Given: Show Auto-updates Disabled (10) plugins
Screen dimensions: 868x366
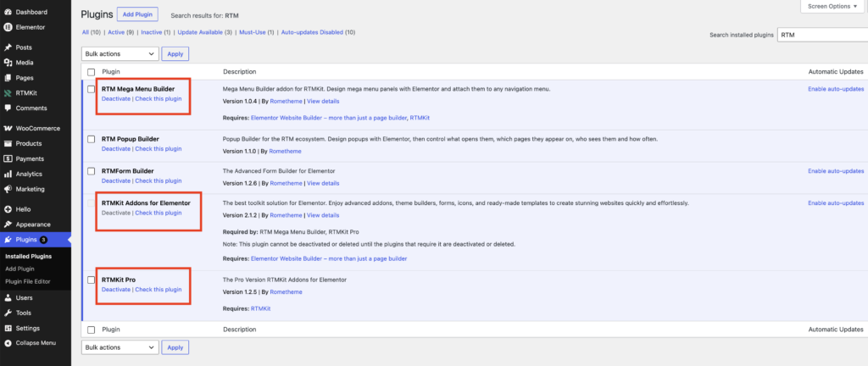Looking at the screenshot, I should [318, 33].
